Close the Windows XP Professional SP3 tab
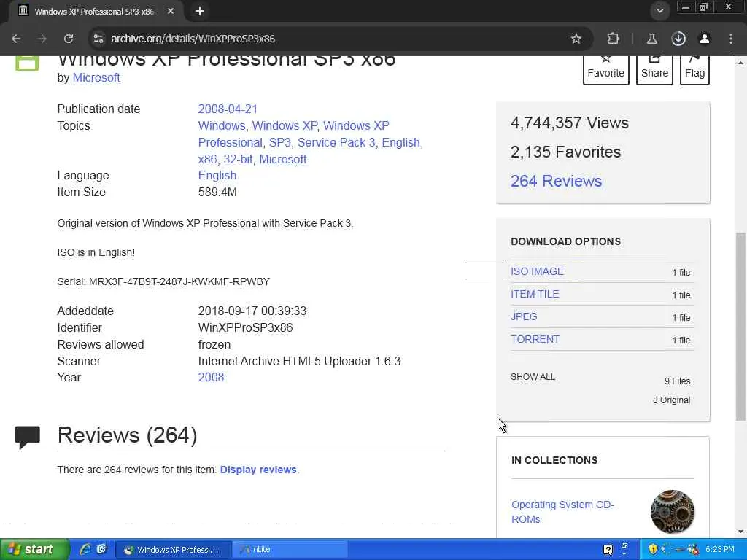The width and height of the screenshot is (747, 560). pyautogui.click(x=171, y=11)
